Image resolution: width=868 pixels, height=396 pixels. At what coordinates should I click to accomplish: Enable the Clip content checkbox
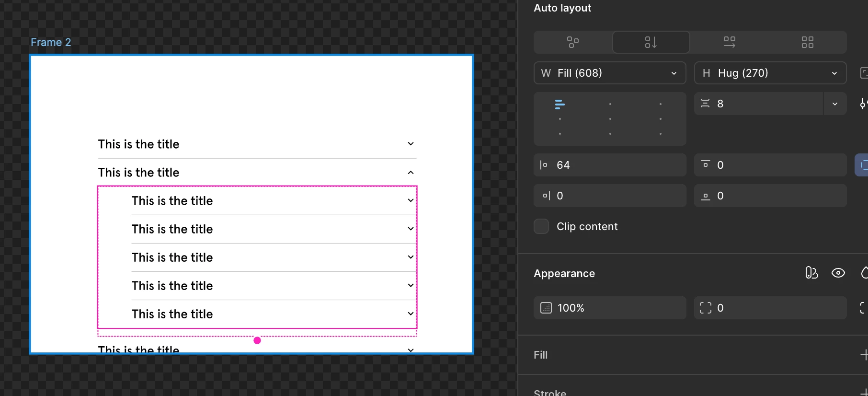[541, 226]
